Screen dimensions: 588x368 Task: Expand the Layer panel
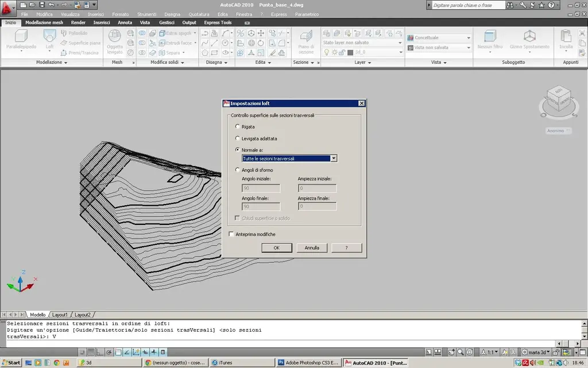(363, 62)
